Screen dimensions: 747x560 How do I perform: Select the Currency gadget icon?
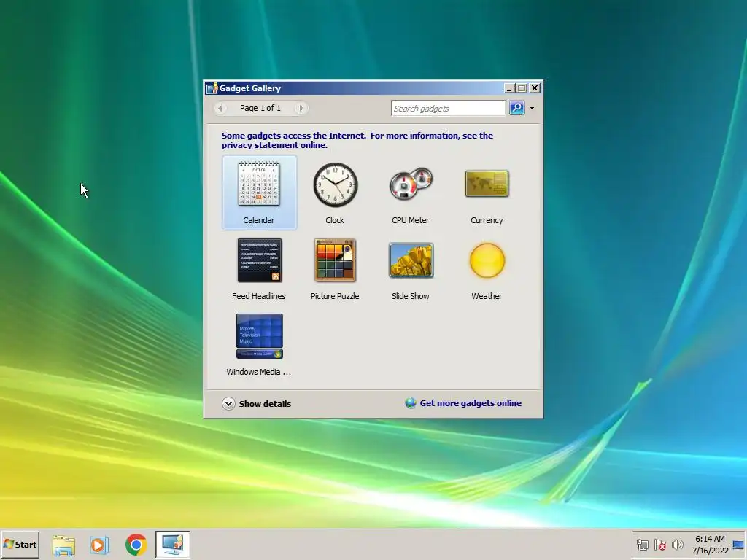click(x=487, y=184)
